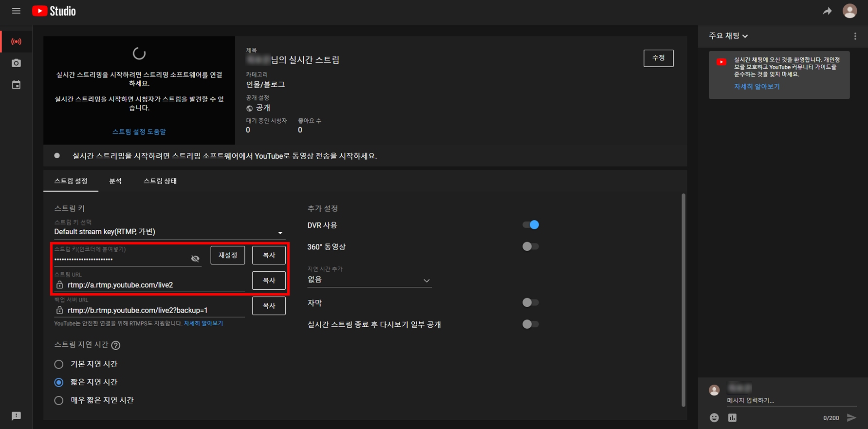Open the Manage scheduled streams calendar icon
The width and height of the screenshot is (868, 429).
click(16, 85)
